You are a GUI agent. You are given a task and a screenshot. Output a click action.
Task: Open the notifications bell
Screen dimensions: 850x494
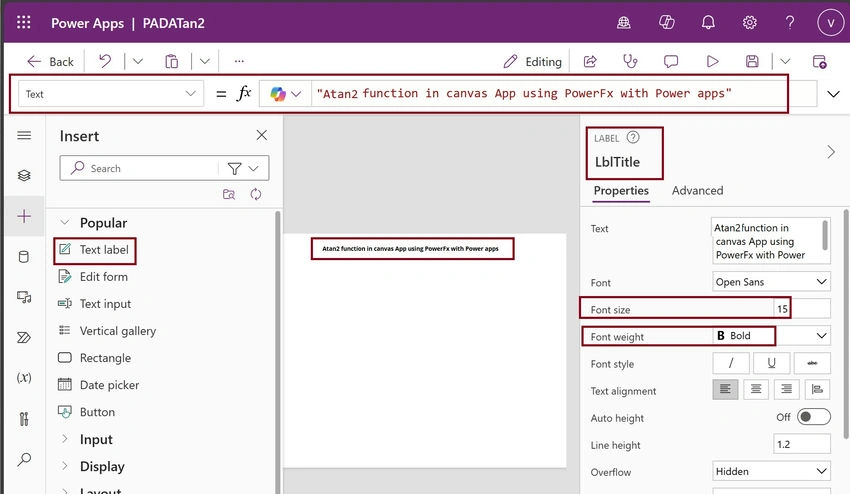tap(708, 22)
